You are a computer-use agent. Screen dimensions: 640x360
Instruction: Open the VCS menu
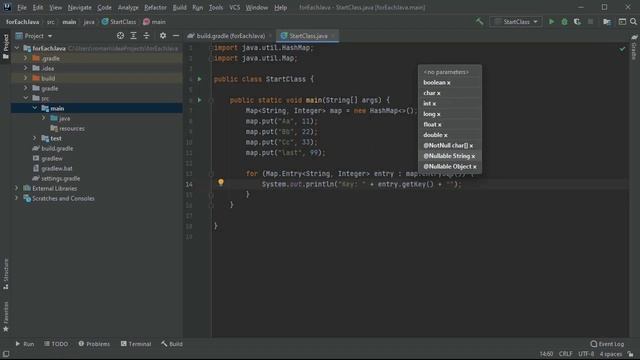coord(234,7)
